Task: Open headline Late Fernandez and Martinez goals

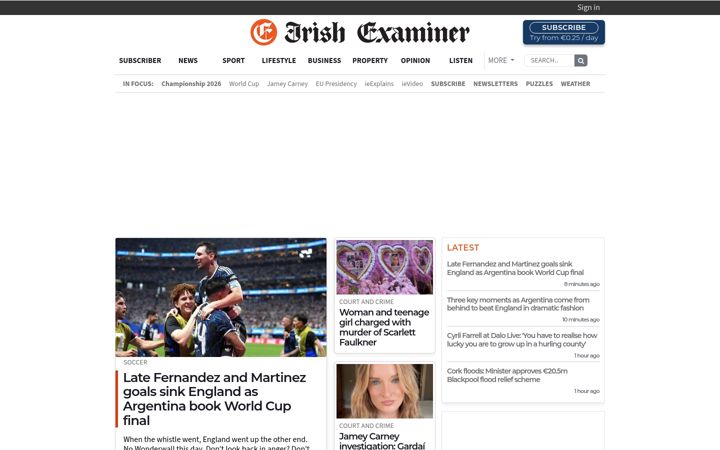Action: point(214,399)
